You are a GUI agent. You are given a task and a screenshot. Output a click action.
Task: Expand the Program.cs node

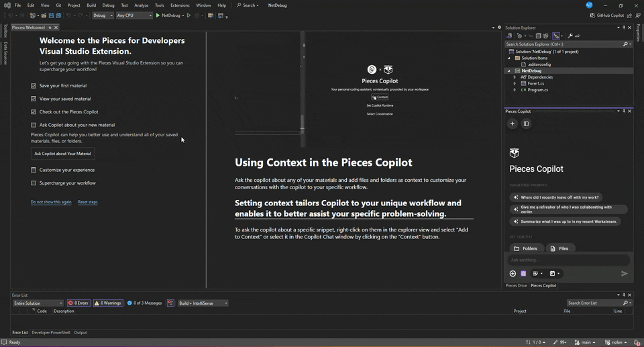(515, 90)
